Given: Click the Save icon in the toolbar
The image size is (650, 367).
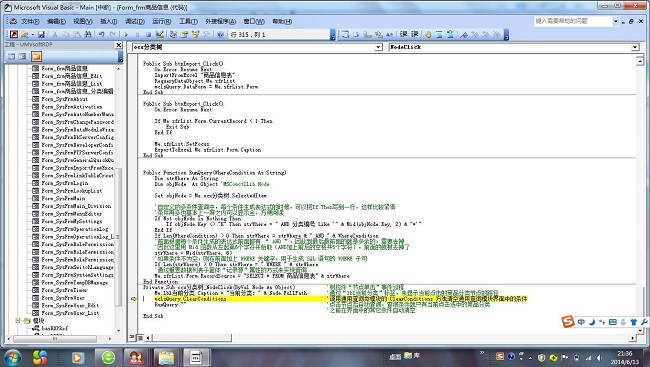Looking at the screenshot, I should (41, 34).
